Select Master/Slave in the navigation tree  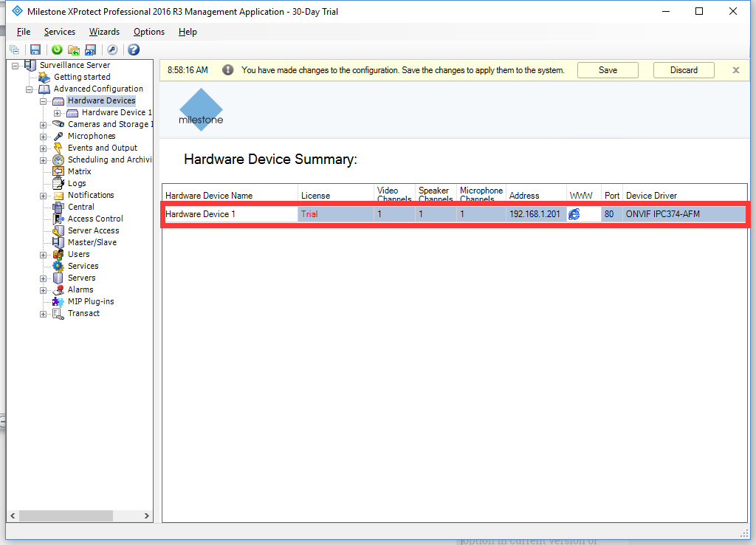coord(92,243)
